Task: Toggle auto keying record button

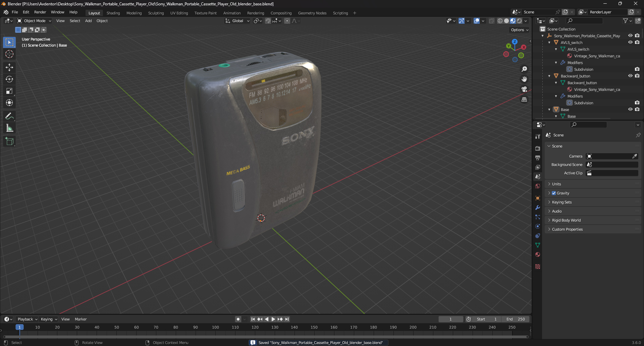Action: point(238,319)
